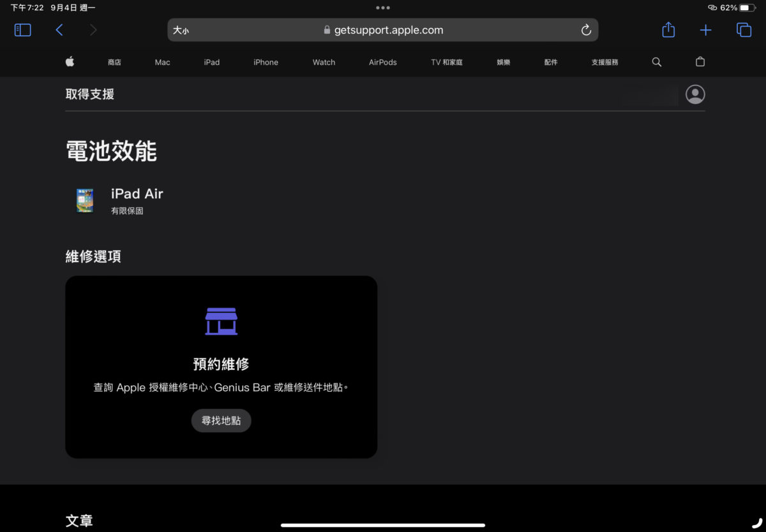Open the Safari sidebar panel
The height and width of the screenshot is (532, 766).
tap(23, 30)
